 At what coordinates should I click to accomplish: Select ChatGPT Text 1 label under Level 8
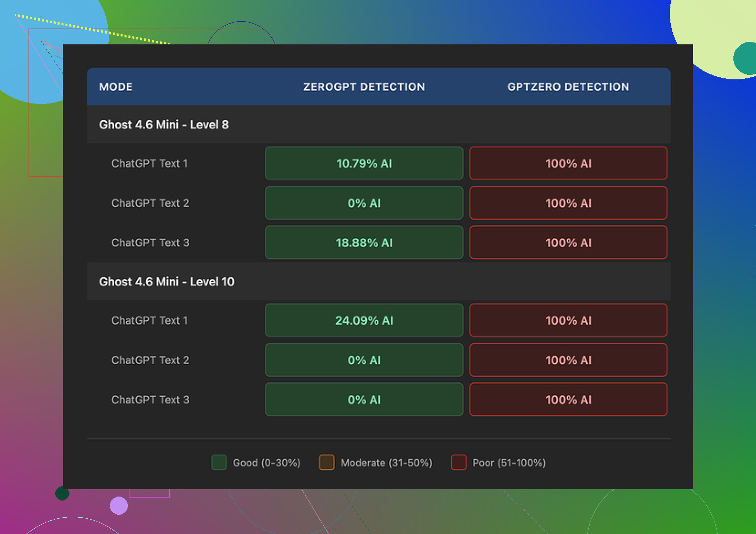tap(150, 164)
